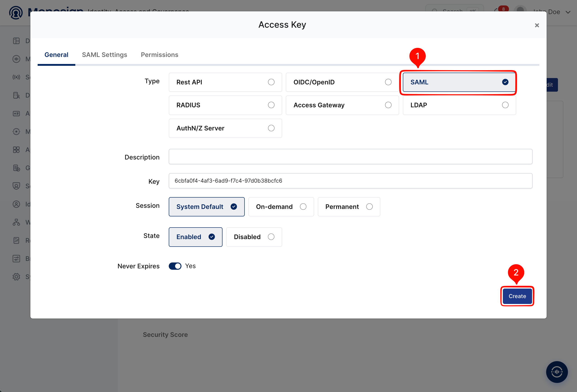The width and height of the screenshot is (577, 392).
Task: Click the Edit button behind the dialog
Action: (552, 85)
